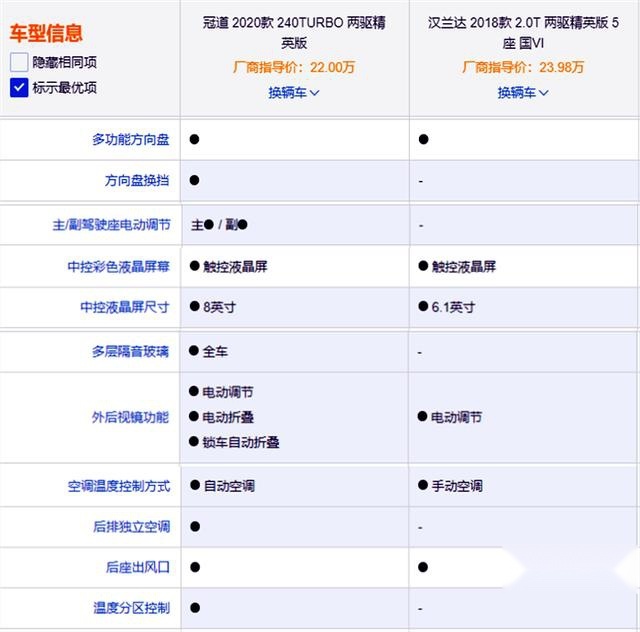The image size is (640, 632).
Task: Click the 方向盘换挡 row label
Action: click(137, 180)
